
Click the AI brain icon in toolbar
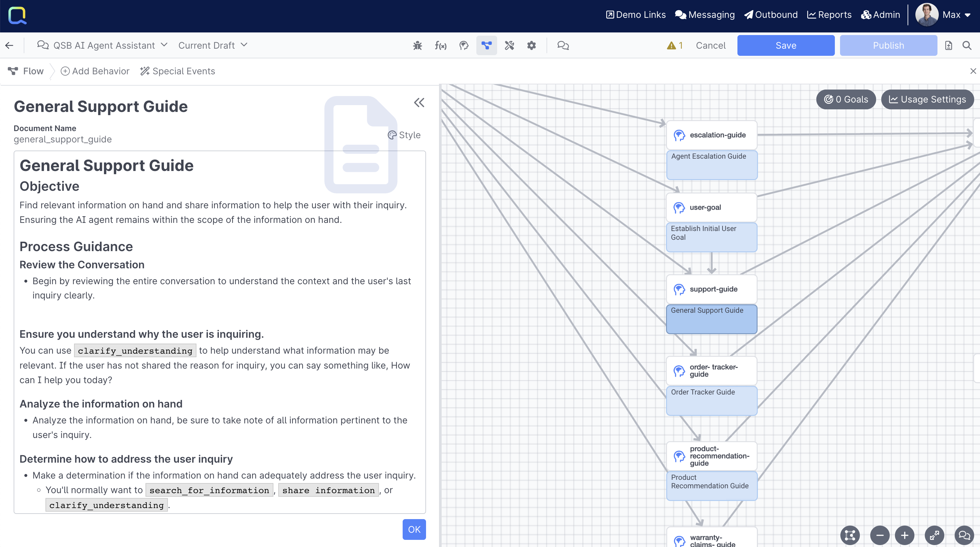click(464, 45)
